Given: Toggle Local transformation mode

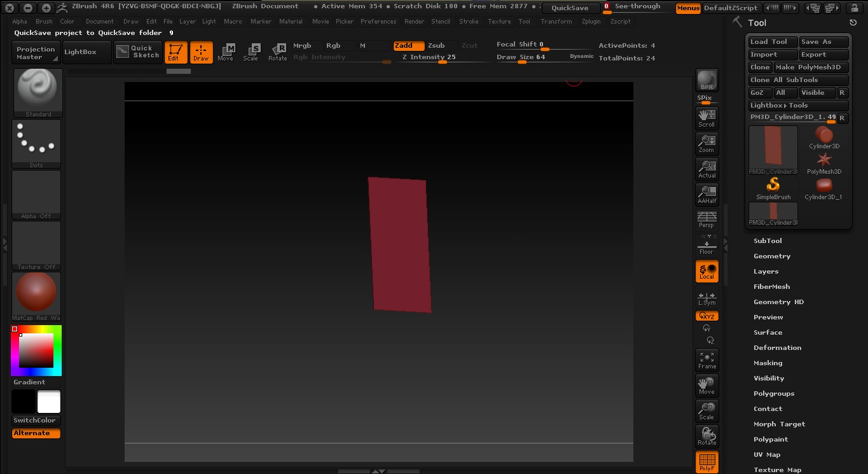Looking at the screenshot, I should (706, 271).
